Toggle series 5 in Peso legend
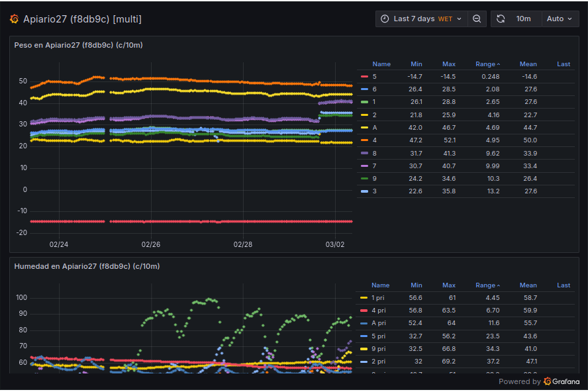Viewport: 588px width, 392px height. pyautogui.click(x=375, y=77)
